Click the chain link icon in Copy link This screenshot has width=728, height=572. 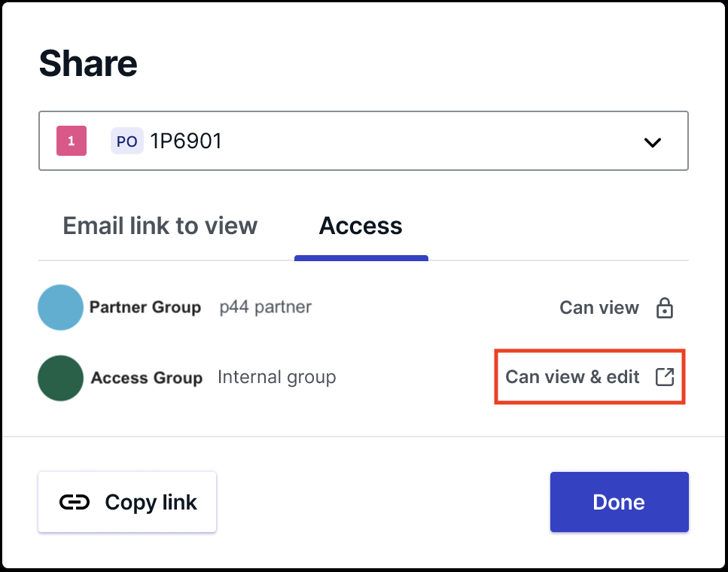75,502
